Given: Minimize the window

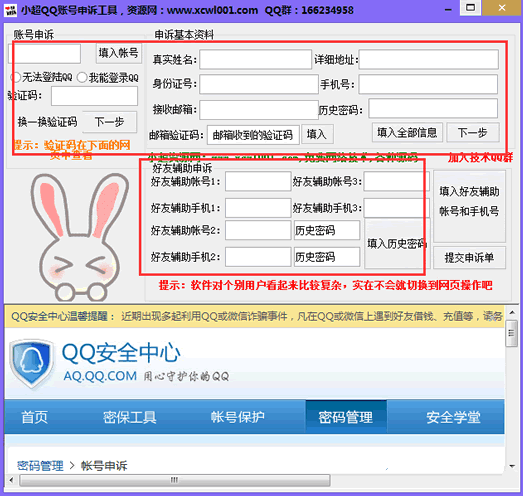Looking at the screenshot, I should click(448, 10).
